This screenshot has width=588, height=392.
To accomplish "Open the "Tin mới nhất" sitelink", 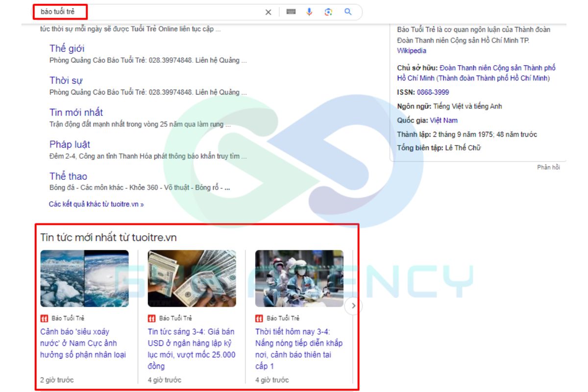I will tap(76, 113).
